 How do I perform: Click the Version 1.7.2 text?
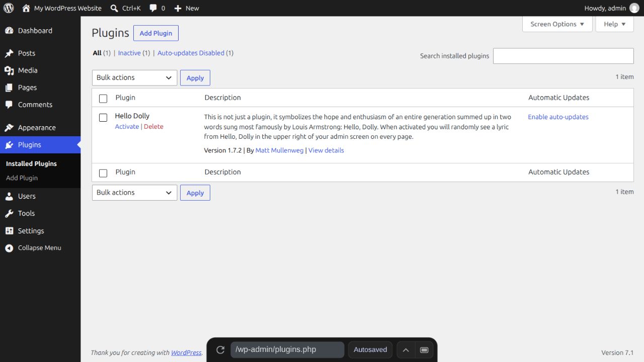[x=223, y=150]
